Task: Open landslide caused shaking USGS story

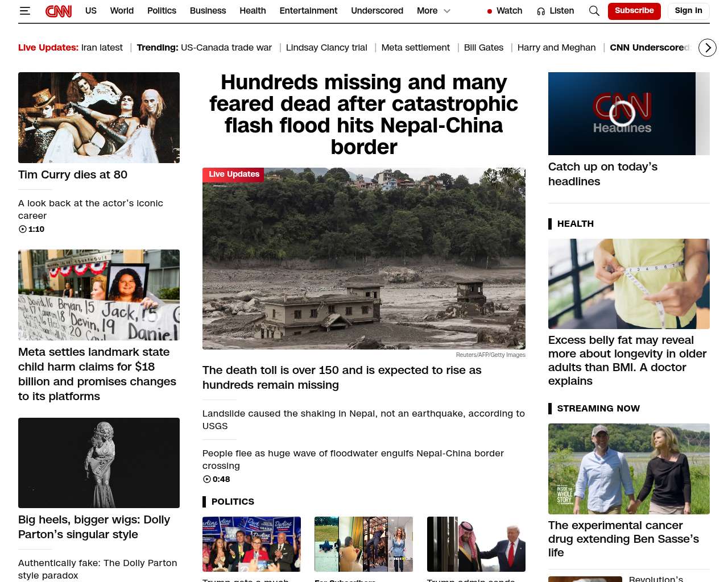Action: point(363,419)
